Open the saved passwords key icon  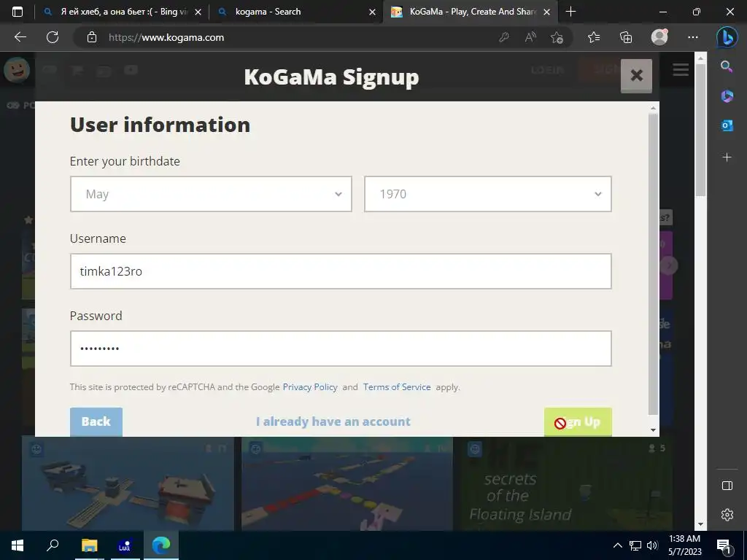click(x=504, y=37)
